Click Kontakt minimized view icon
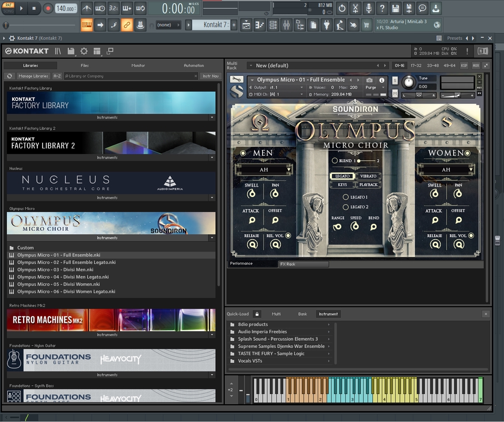 pos(110,51)
